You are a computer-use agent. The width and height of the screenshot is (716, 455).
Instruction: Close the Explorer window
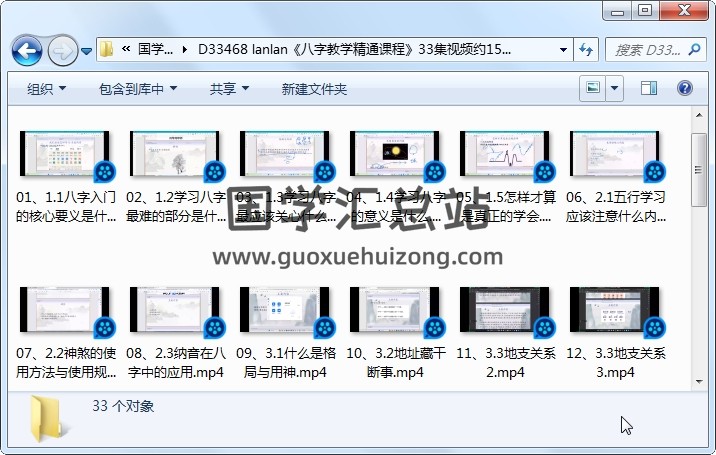click(x=684, y=11)
